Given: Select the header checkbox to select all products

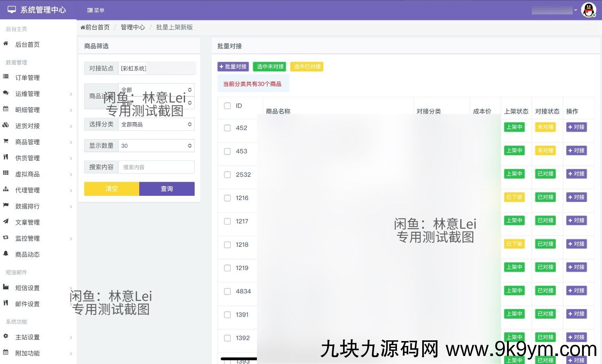Looking at the screenshot, I should pyautogui.click(x=227, y=106).
